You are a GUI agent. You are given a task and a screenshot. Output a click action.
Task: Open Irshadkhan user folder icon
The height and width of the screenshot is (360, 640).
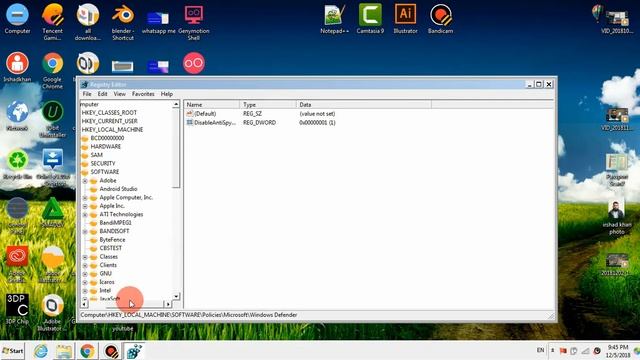click(x=17, y=67)
